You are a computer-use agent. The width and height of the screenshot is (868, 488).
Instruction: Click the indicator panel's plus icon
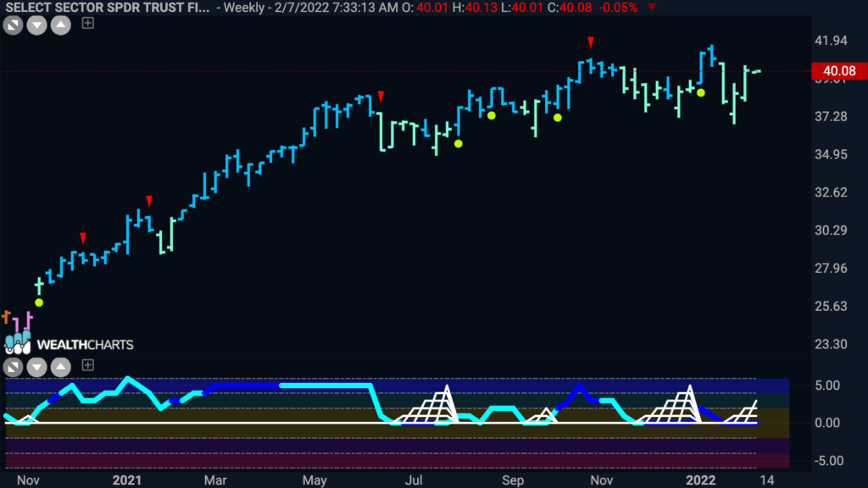(x=87, y=365)
